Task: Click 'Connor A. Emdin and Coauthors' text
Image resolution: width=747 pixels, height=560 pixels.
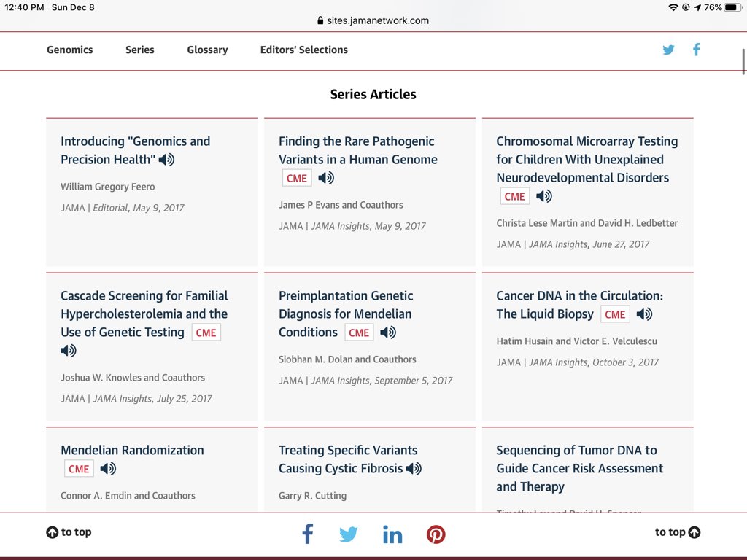Action: click(128, 495)
